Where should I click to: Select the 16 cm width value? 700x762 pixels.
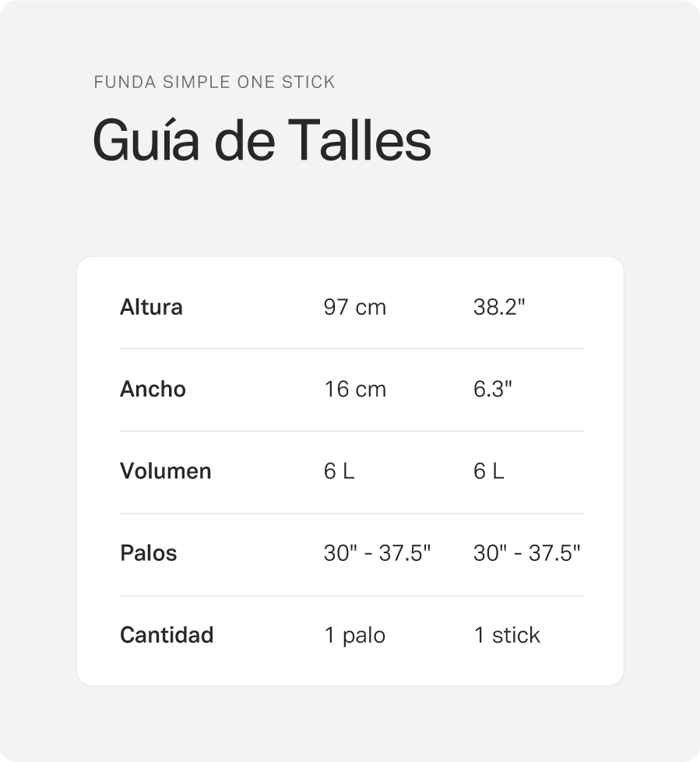(354, 390)
